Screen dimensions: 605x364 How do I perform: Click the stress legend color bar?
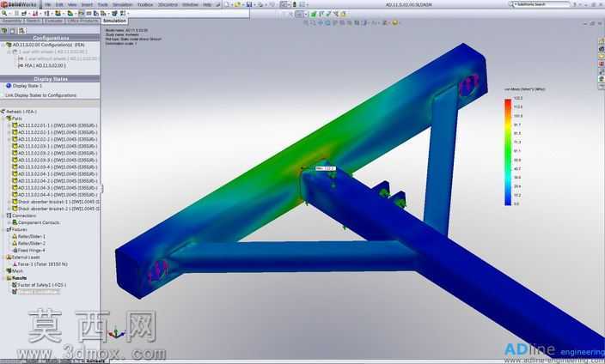[x=508, y=152]
